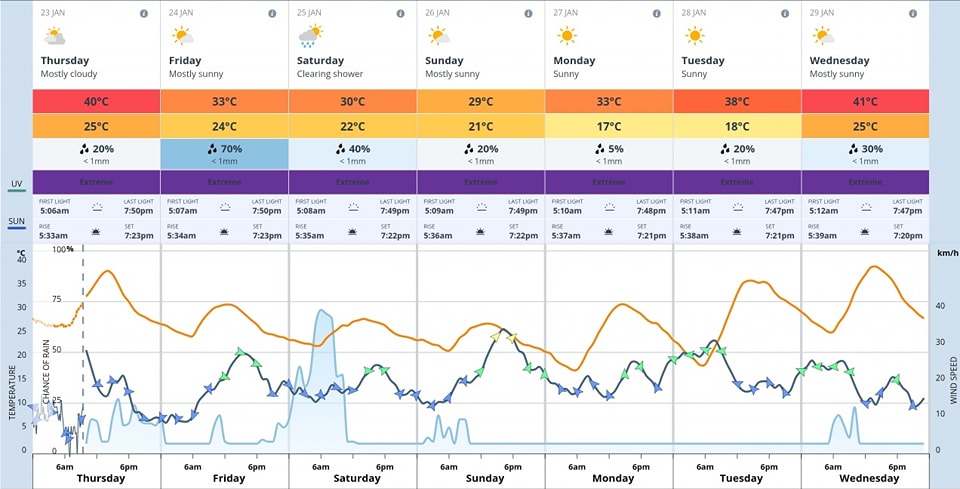The width and height of the screenshot is (960, 489).
Task: Click Monday's 7:48pm last light time
Action: coord(651,211)
